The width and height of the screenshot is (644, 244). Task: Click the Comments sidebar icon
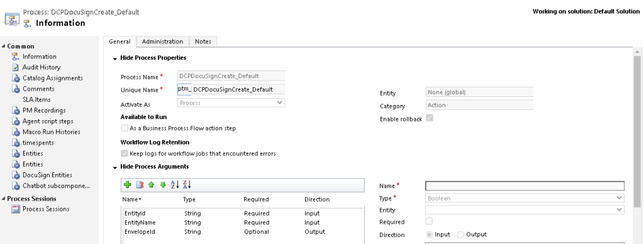tap(16, 89)
